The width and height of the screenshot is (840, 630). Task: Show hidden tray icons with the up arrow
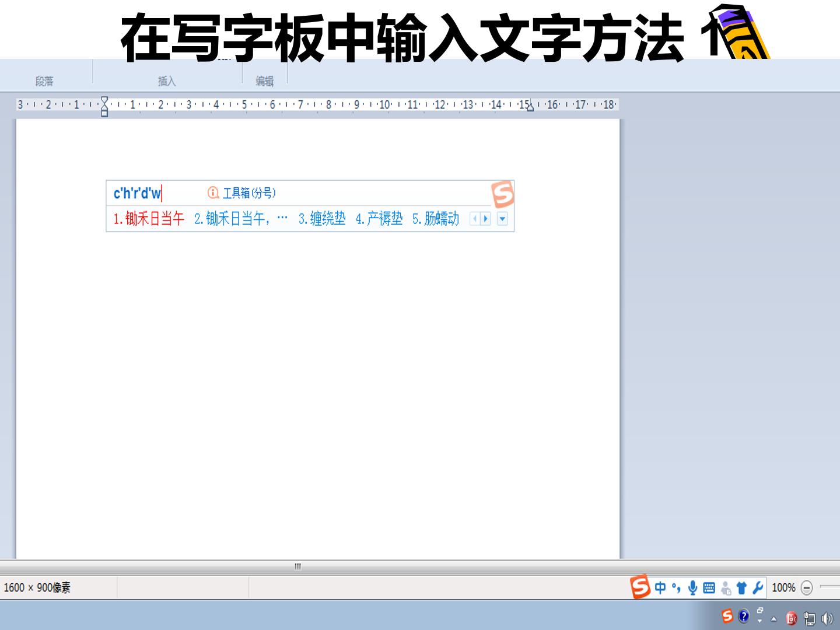point(774,619)
